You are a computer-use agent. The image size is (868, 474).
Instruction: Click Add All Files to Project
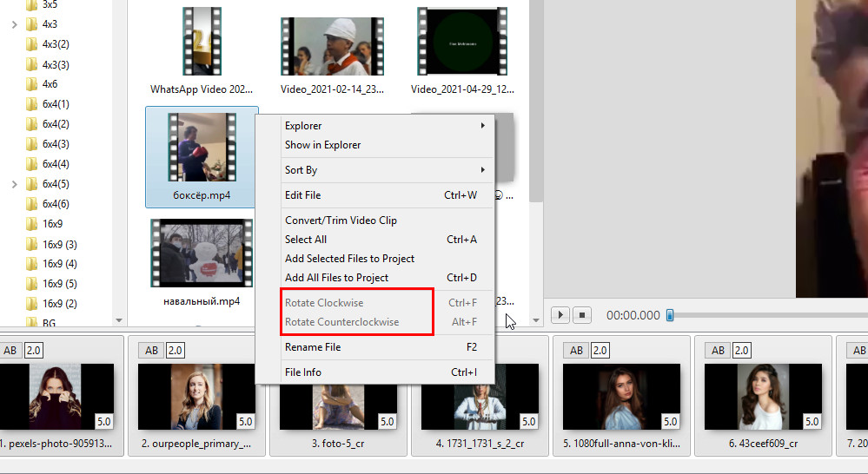(336, 278)
